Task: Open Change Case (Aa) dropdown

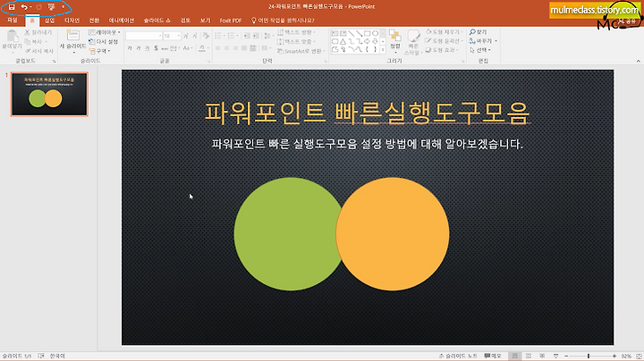Action: 187,48
